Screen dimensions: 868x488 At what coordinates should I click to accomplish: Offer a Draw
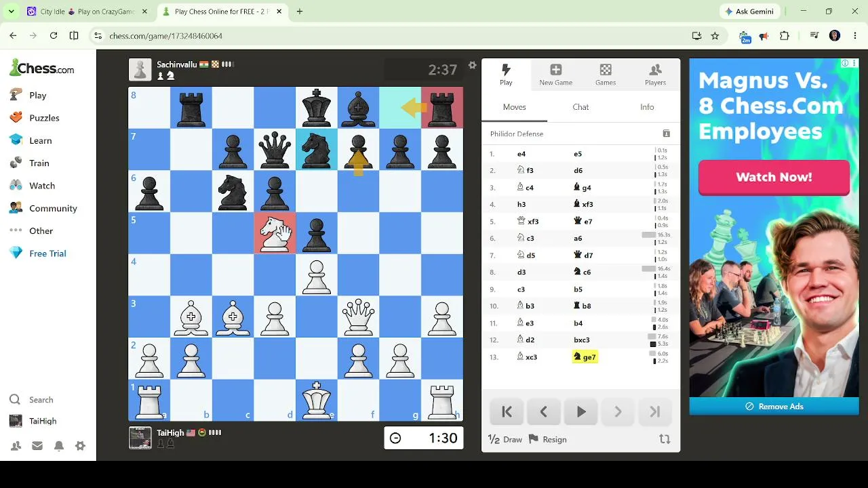[x=505, y=440]
